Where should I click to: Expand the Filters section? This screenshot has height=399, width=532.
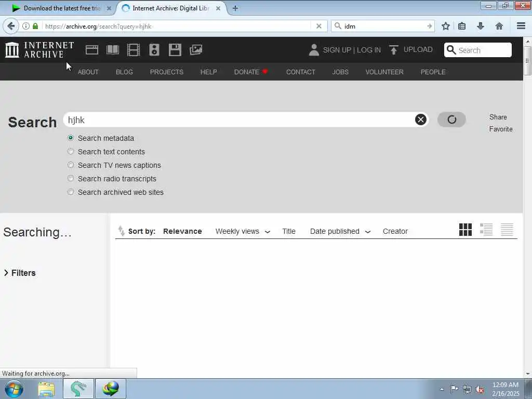[x=20, y=273]
